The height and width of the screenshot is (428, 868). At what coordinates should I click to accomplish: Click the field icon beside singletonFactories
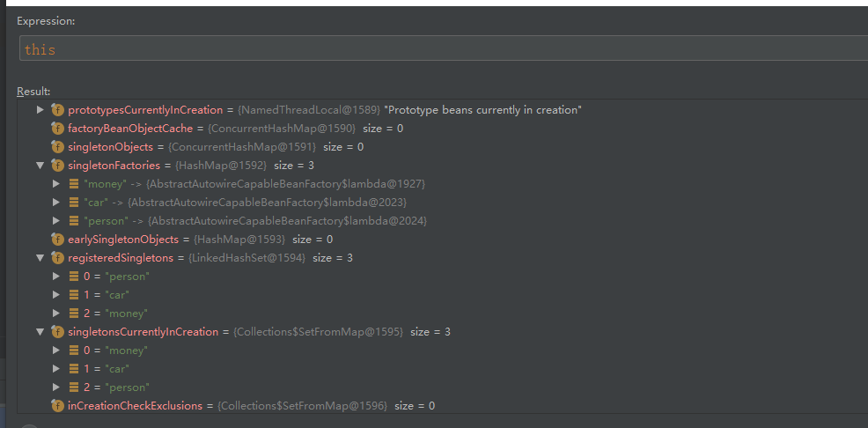[57, 166]
